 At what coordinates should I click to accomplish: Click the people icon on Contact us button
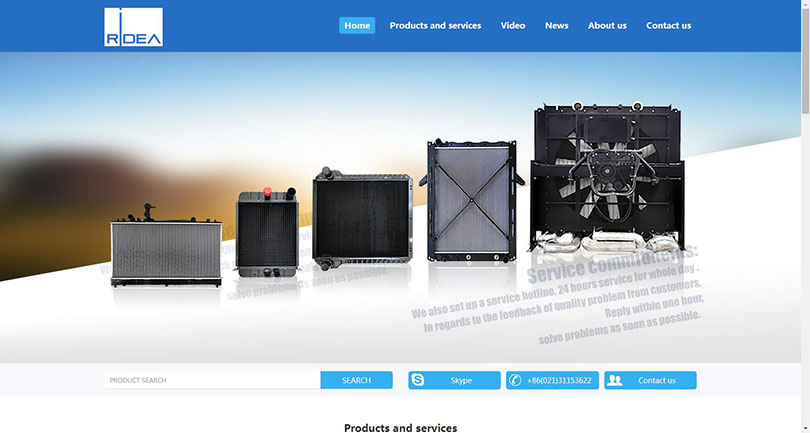(x=615, y=380)
